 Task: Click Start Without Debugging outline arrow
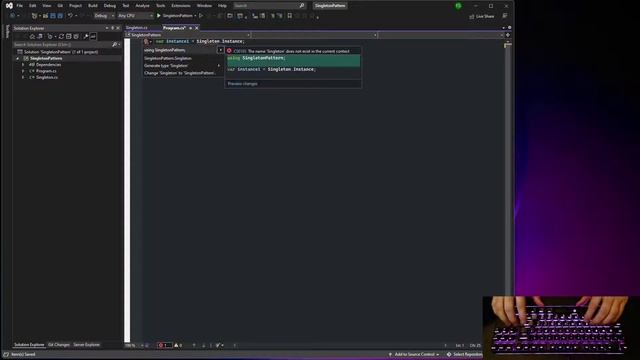201,16
